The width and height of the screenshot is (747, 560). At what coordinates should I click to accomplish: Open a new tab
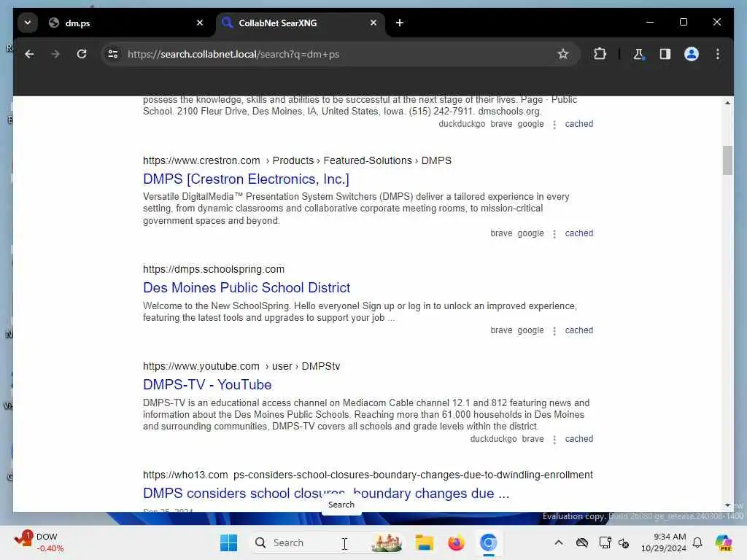tap(400, 23)
